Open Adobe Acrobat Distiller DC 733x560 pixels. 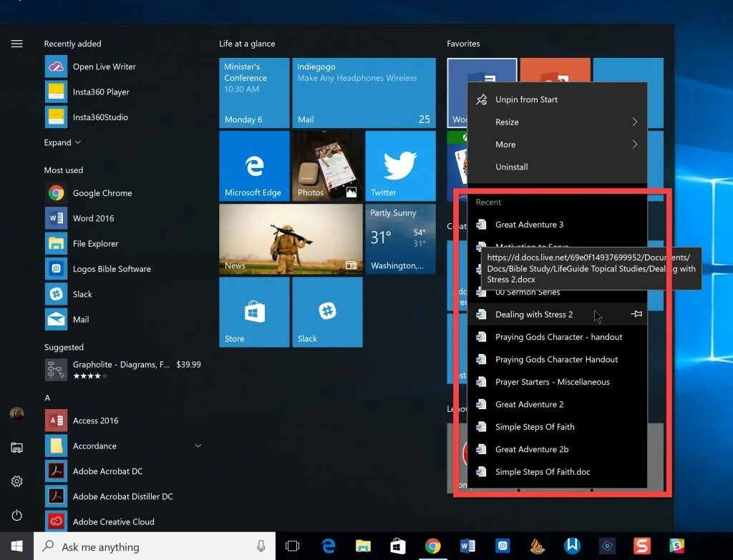point(123,496)
